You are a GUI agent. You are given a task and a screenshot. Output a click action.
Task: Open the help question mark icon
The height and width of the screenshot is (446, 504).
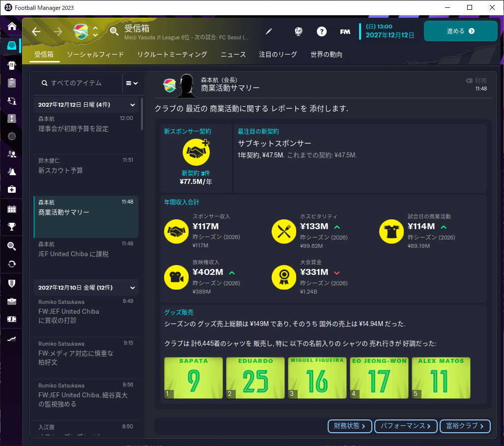tap(321, 31)
